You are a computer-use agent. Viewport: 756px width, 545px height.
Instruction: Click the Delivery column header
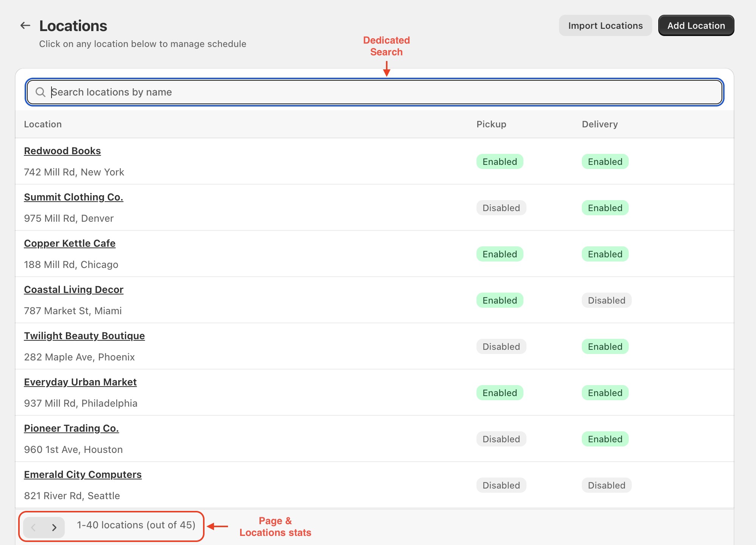[x=600, y=124]
